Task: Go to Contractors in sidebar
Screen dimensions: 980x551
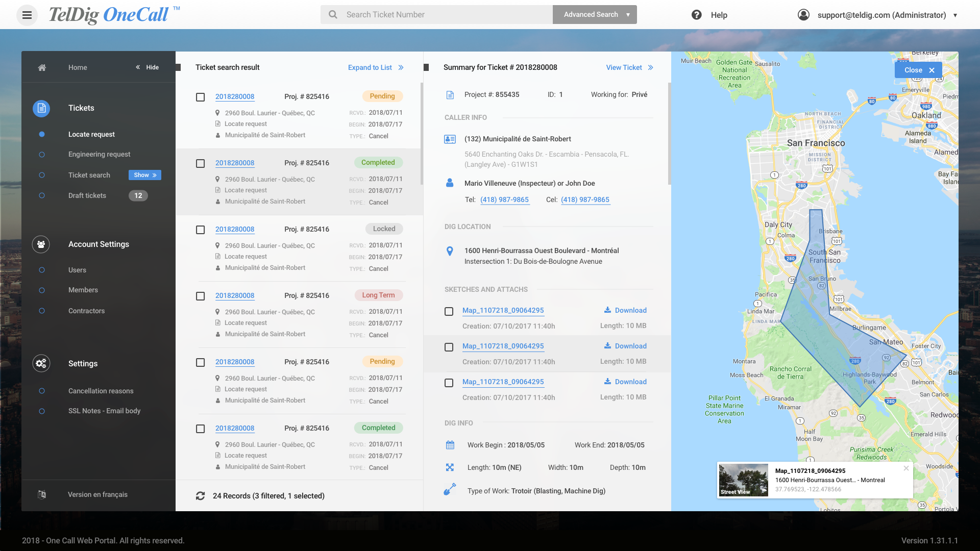Action: coord(86,311)
